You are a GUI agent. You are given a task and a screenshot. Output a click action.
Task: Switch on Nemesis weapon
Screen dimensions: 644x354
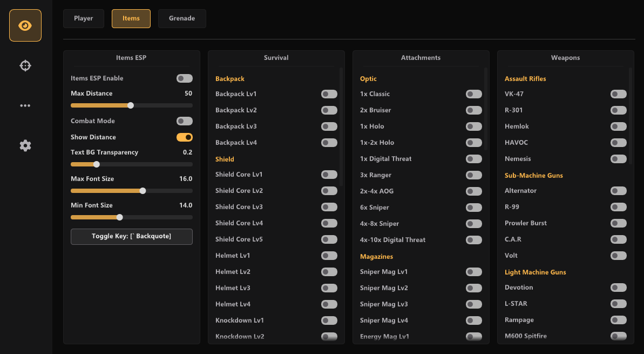tap(618, 159)
